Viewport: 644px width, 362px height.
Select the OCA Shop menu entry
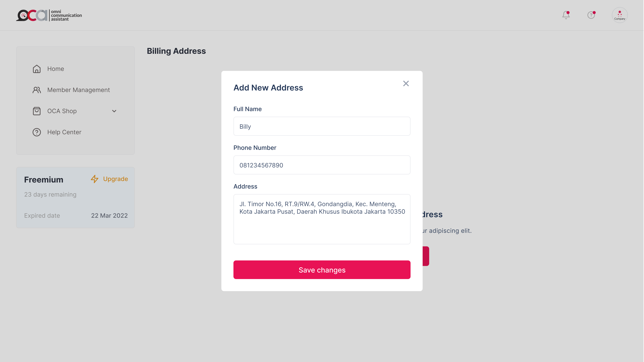tap(62, 111)
